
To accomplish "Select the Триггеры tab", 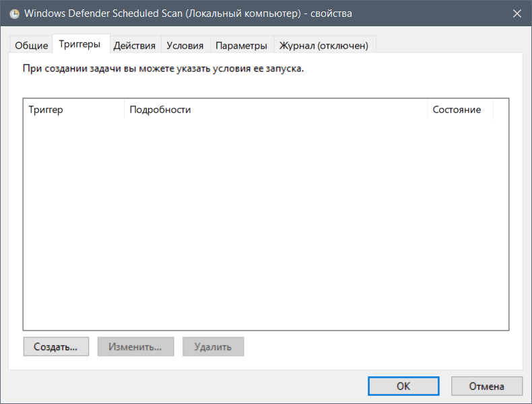I will coord(81,44).
